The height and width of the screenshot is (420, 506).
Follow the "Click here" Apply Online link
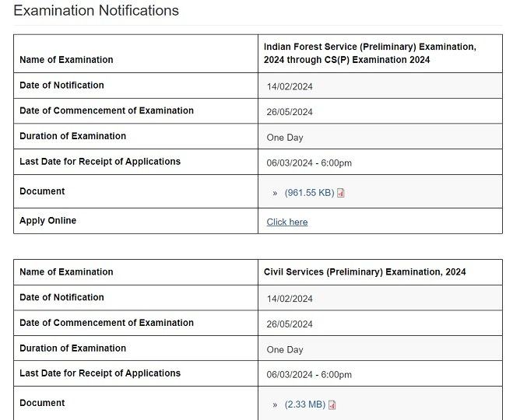(286, 222)
